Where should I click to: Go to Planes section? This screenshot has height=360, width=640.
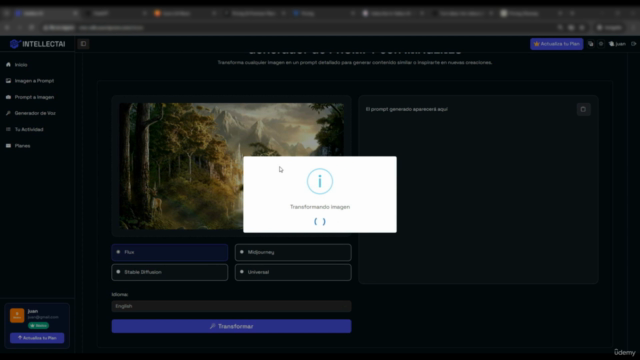coord(22,146)
